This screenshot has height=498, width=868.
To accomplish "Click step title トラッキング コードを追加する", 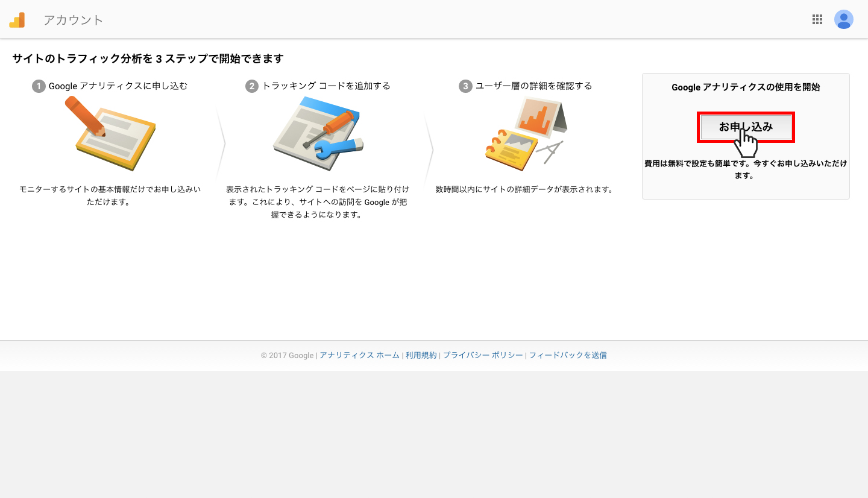I will pyautogui.click(x=326, y=86).
